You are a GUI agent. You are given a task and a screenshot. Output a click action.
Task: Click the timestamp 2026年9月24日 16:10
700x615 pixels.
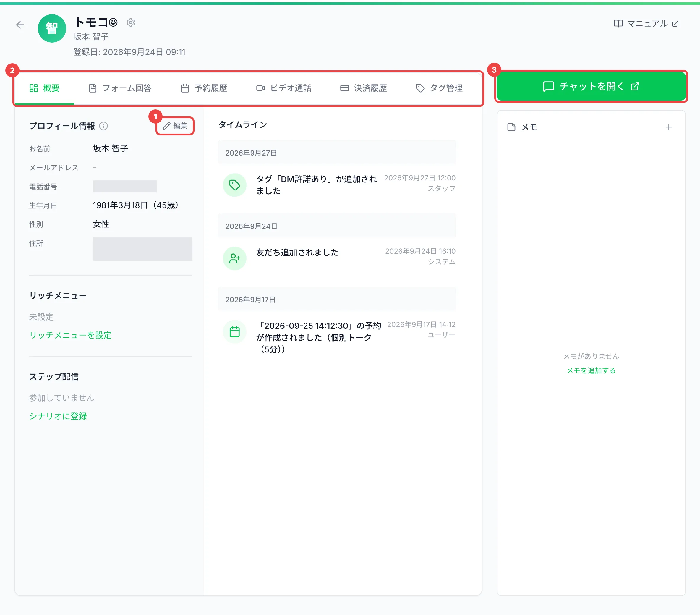pos(420,251)
